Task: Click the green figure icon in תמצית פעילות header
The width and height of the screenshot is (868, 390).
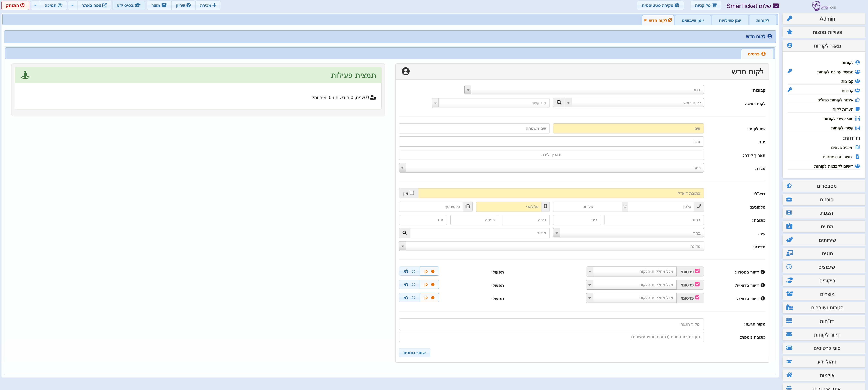Action: (25, 75)
